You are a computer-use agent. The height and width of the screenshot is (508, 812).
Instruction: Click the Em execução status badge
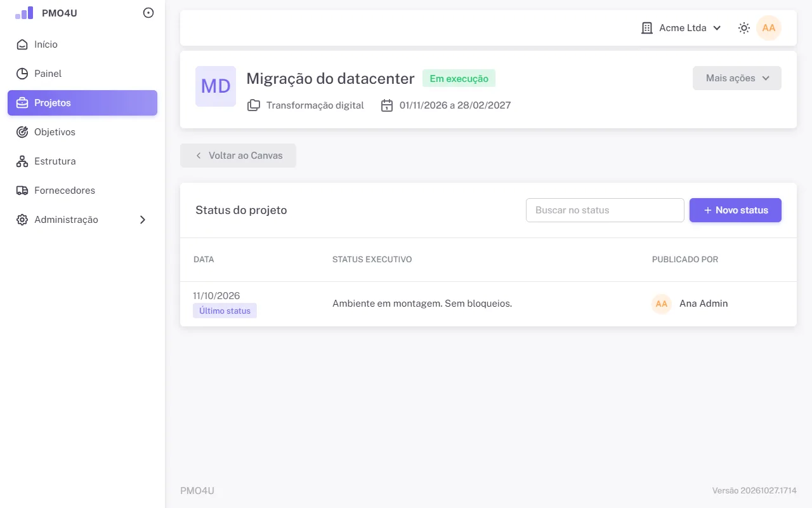(x=459, y=79)
